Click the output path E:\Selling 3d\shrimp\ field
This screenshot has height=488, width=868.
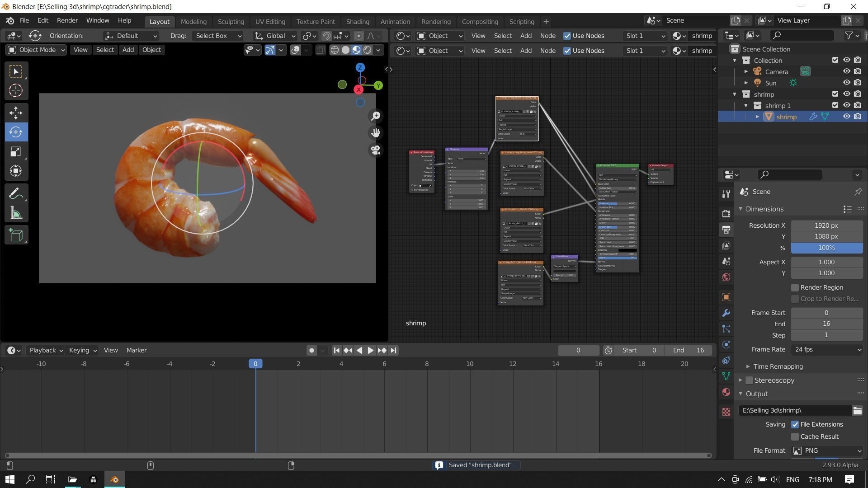(x=795, y=410)
